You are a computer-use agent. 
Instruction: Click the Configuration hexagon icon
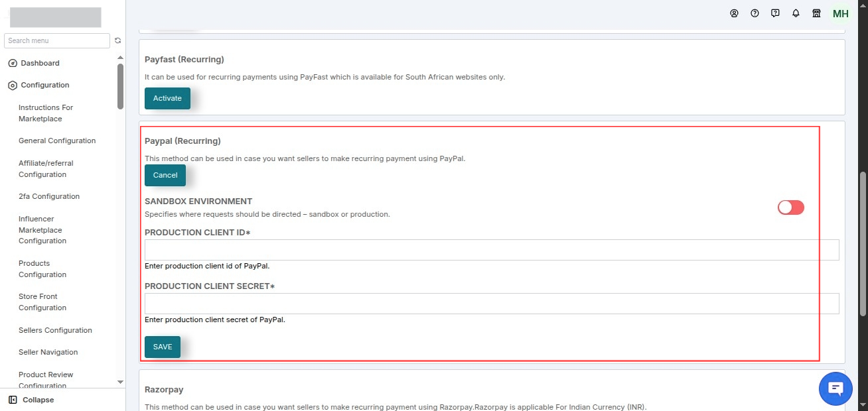[12, 85]
